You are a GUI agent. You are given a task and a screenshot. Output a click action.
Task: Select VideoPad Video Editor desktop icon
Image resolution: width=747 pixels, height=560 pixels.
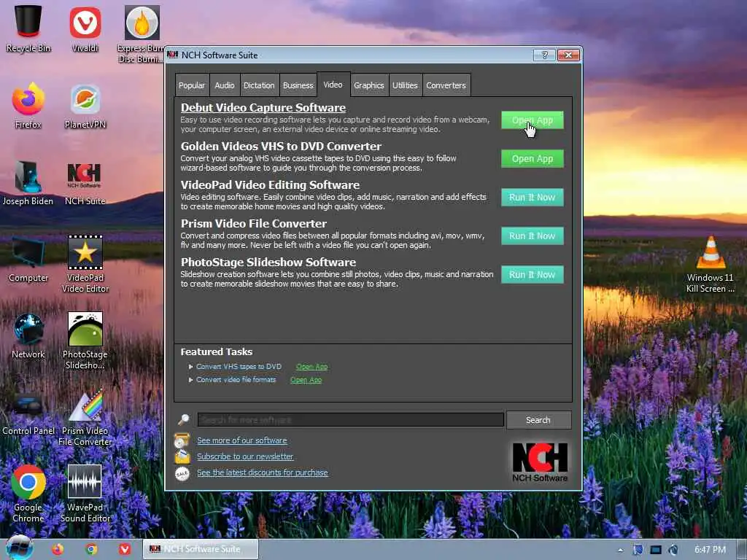(85, 263)
